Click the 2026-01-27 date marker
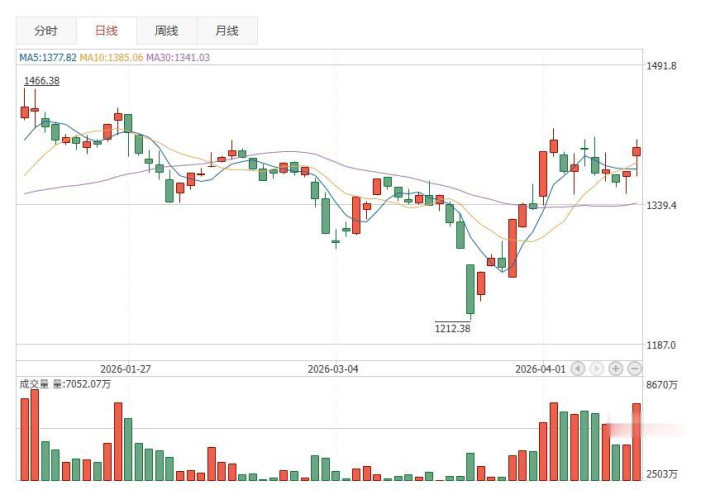The image size is (720, 490). coord(125,368)
